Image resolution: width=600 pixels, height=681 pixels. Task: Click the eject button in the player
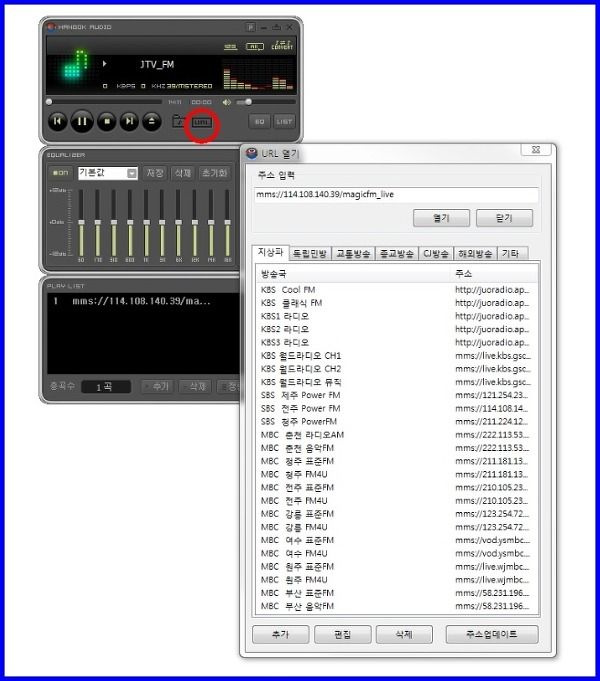coord(152,121)
